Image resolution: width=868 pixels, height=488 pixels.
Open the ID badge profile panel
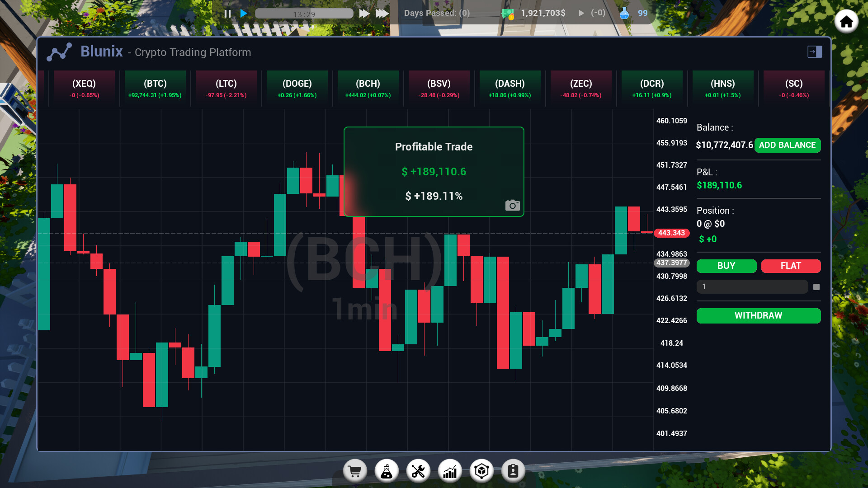coord(513,471)
